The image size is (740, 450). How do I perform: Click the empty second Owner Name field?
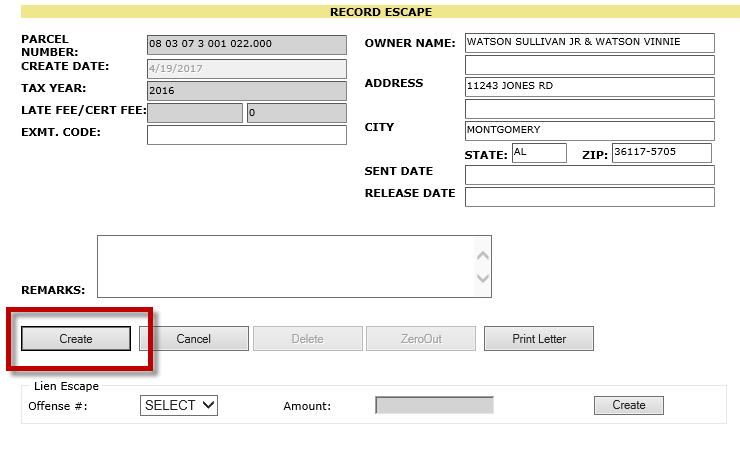click(590, 65)
